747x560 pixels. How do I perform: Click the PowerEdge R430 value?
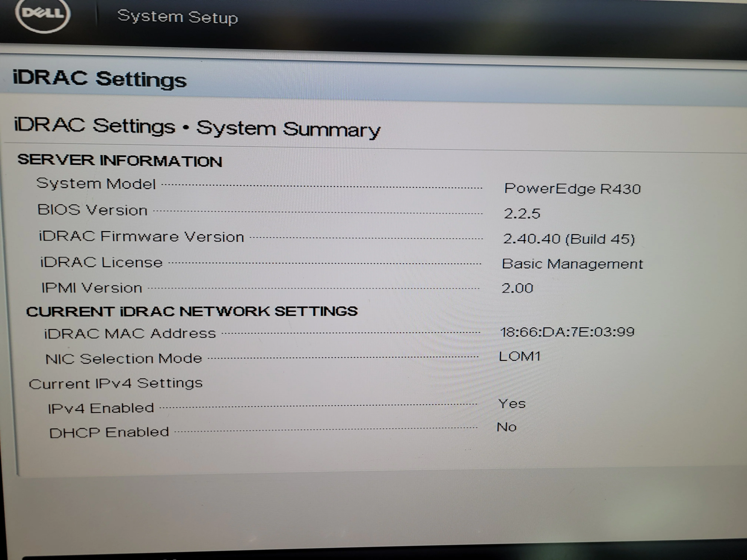click(572, 189)
